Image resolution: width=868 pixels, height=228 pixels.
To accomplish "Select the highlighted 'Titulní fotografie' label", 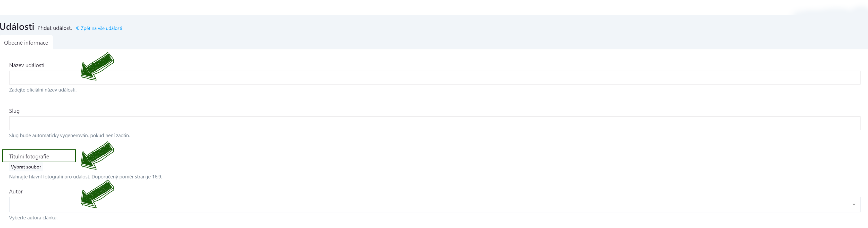I will pos(29,157).
